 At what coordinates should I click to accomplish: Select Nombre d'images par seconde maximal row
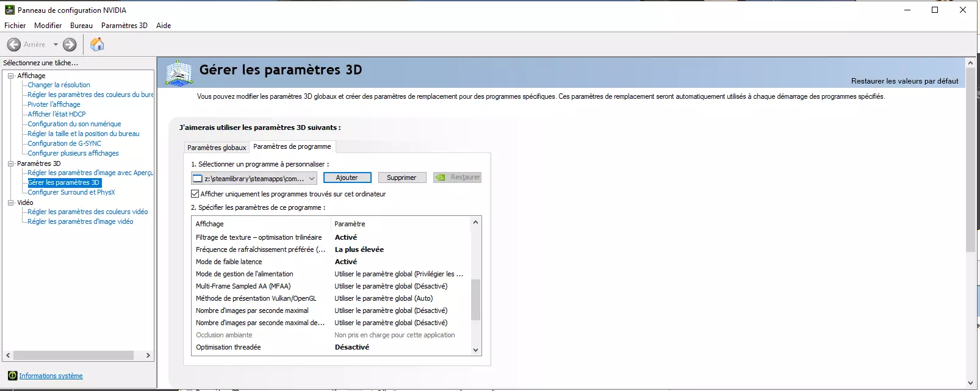(x=331, y=310)
